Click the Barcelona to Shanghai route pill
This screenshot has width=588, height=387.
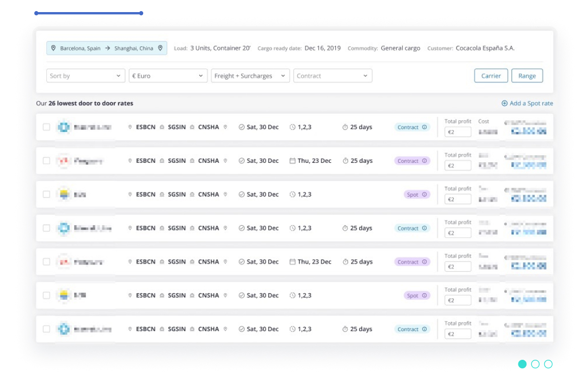[x=106, y=48]
